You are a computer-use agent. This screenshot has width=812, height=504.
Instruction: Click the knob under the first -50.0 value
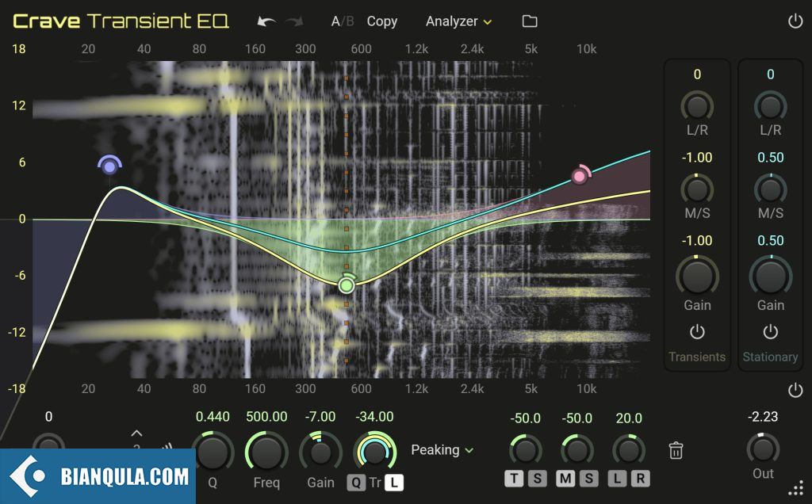coord(526,451)
